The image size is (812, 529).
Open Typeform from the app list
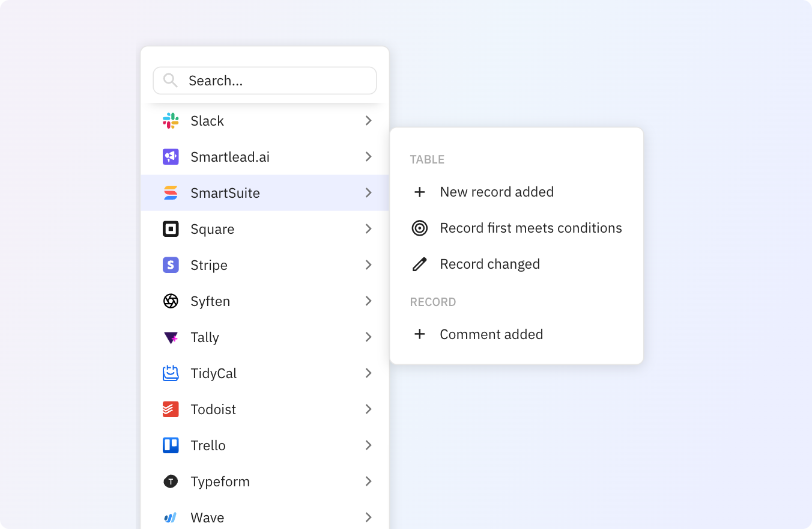(x=265, y=482)
